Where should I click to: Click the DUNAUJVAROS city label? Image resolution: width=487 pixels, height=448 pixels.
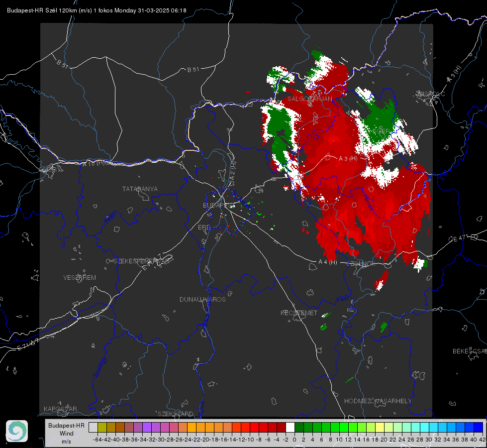coord(202,299)
